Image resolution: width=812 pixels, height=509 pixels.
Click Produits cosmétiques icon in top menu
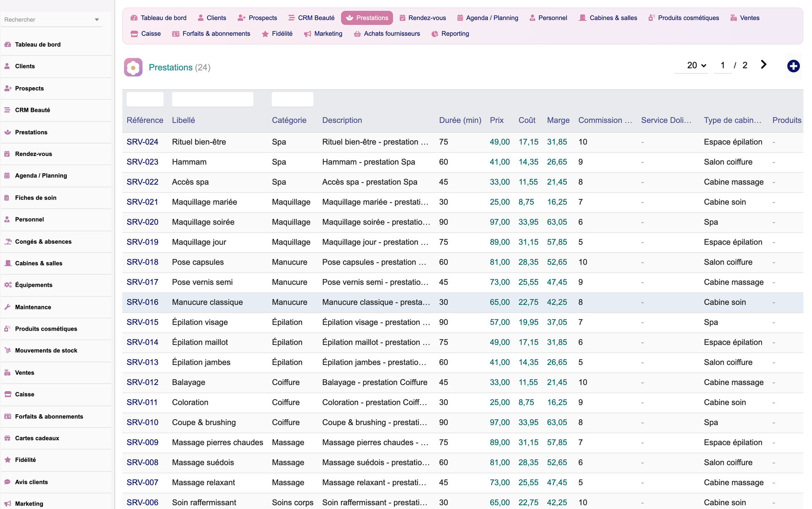pos(651,18)
